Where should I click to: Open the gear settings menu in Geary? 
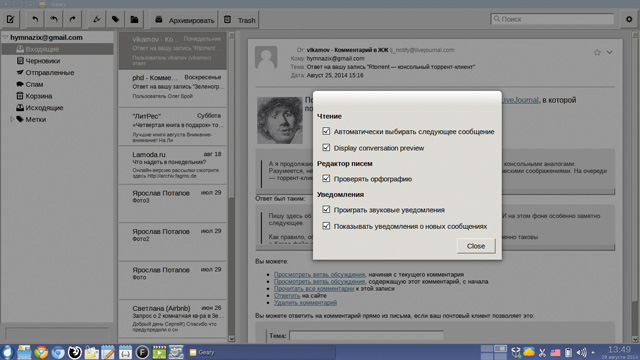point(629,19)
